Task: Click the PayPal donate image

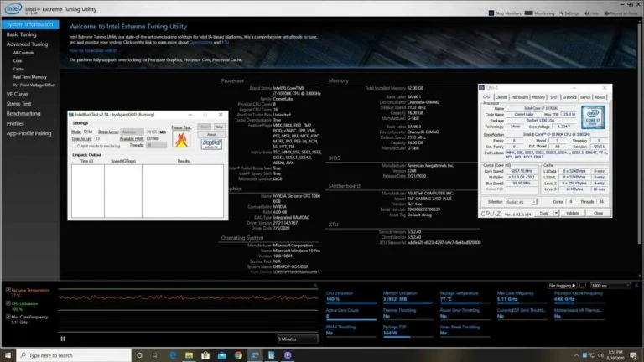Action: click(211, 144)
